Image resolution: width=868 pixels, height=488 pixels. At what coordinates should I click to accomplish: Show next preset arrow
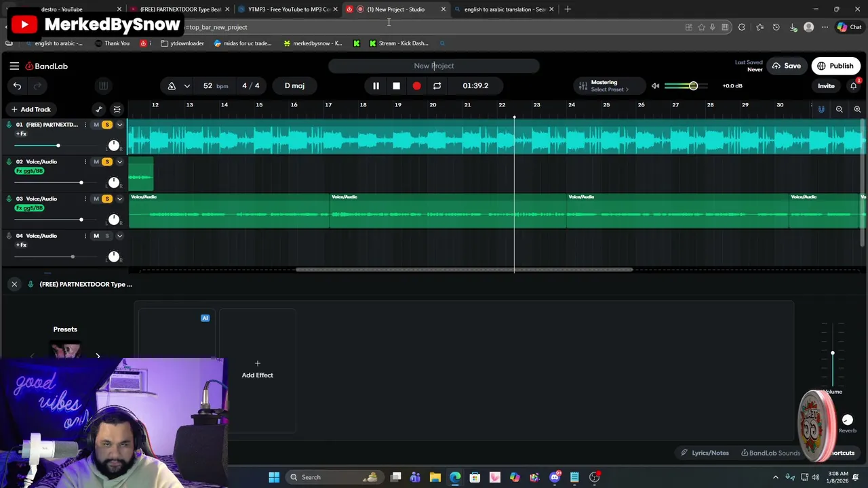[x=98, y=355]
